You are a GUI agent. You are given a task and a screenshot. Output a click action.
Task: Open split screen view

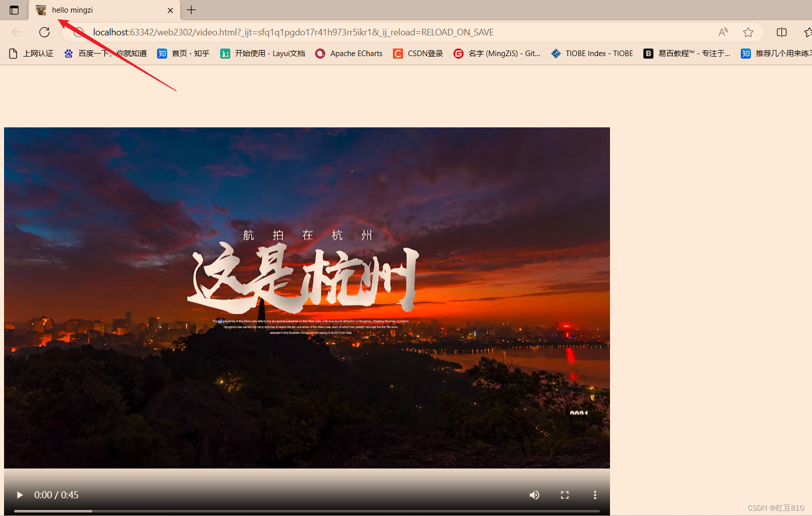(x=782, y=32)
